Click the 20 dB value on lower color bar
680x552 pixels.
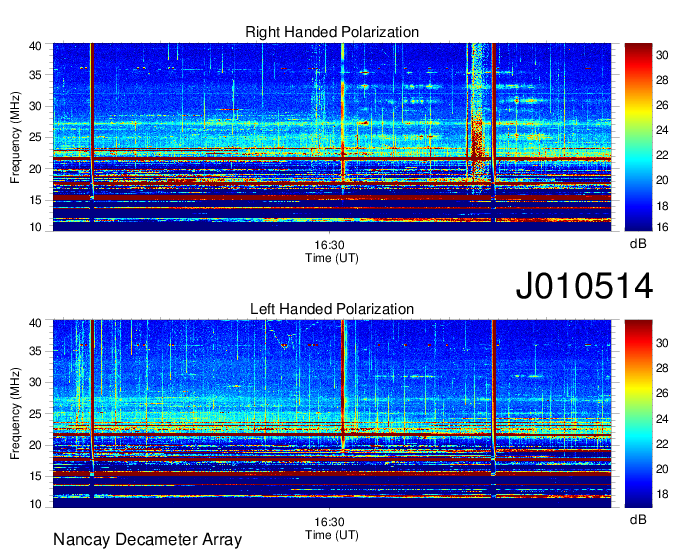click(x=662, y=469)
